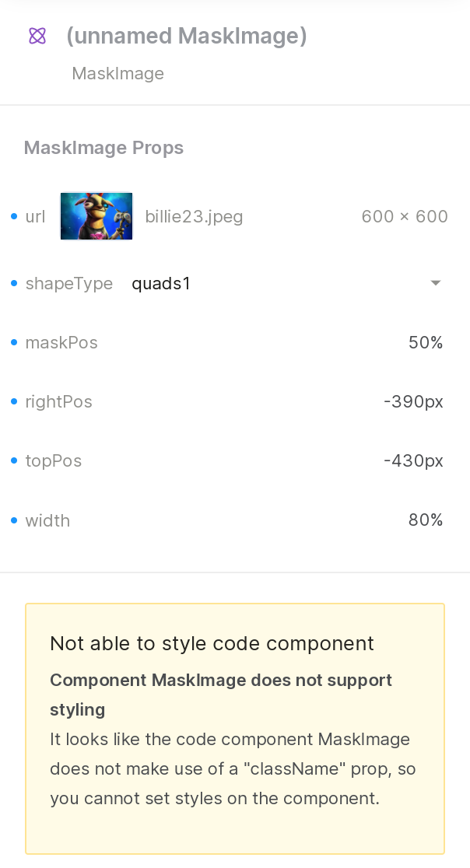
Task: Click the 'Not able to style code component' warning
Action: (212, 644)
